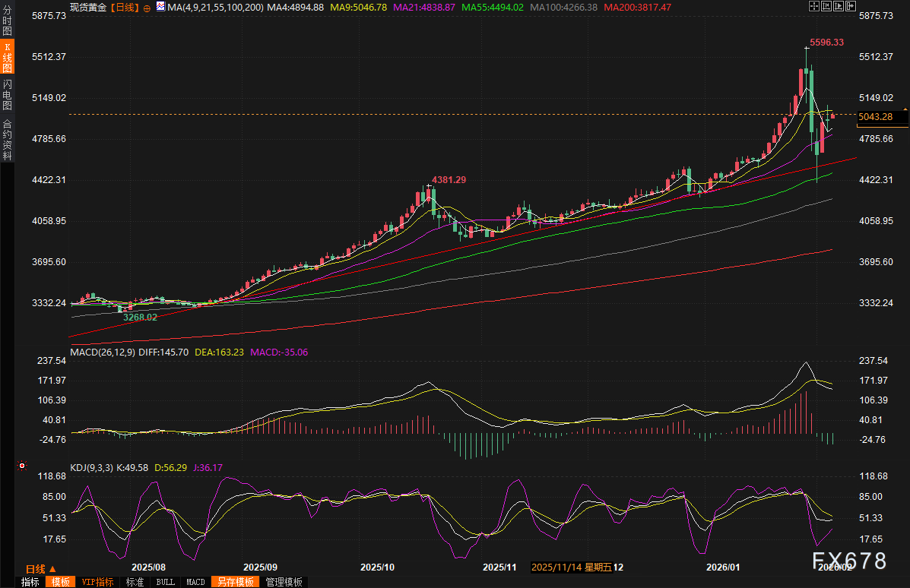910x588 pixels.
Task: Switch to the 闪电图 side tab
Action: click(x=7, y=94)
